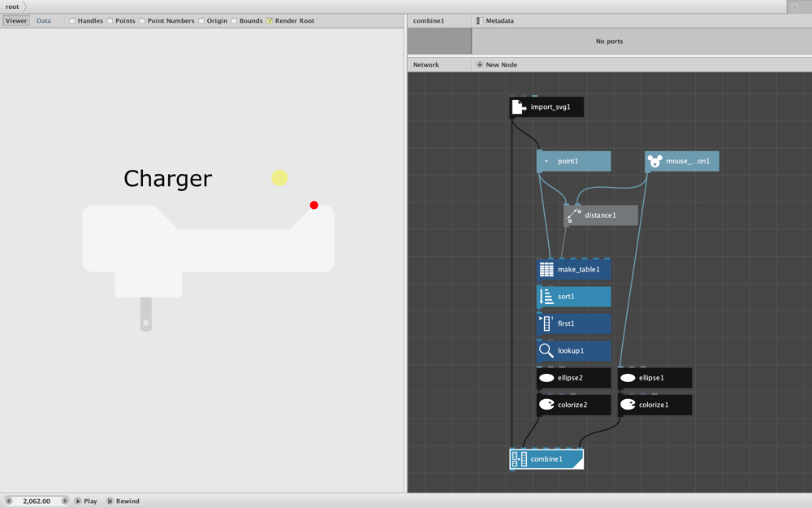Viewport: 812px width, 508px height.
Task: Enable the Bounds checkbox
Action: 234,21
